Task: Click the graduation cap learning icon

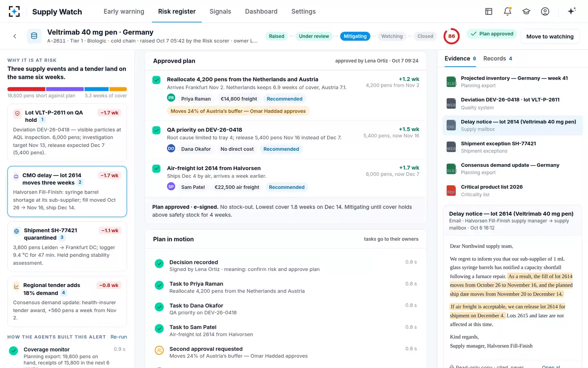Action: 526,11
